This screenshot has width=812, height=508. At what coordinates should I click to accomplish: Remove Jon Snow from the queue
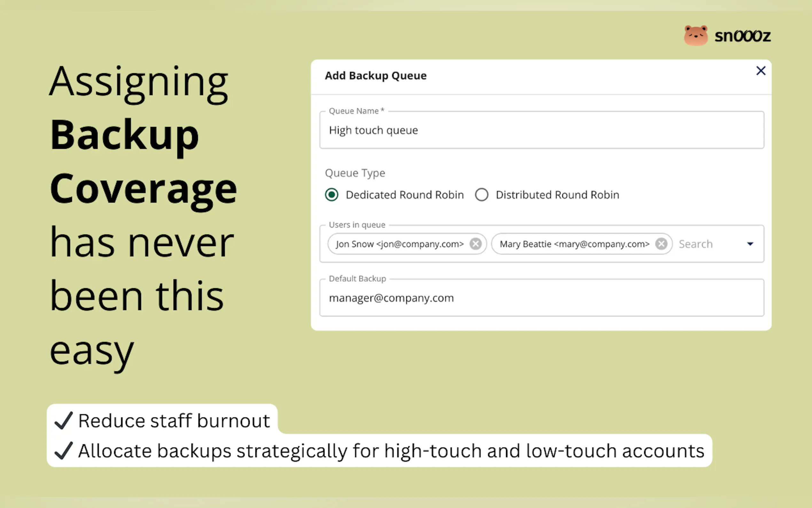475,244
